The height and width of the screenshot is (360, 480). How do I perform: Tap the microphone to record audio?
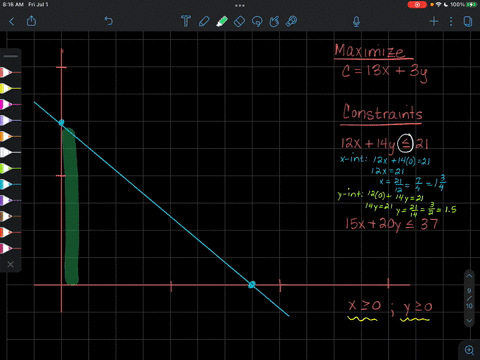coord(356,22)
